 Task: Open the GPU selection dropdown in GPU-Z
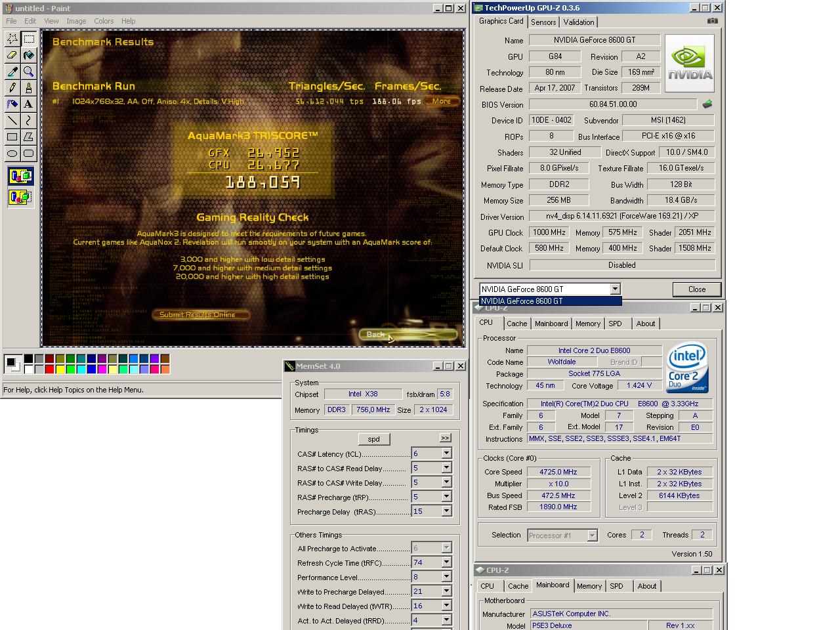[x=615, y=289]
